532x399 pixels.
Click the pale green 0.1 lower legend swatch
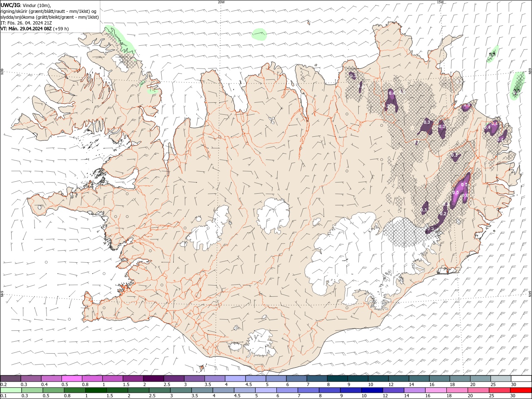11,390
